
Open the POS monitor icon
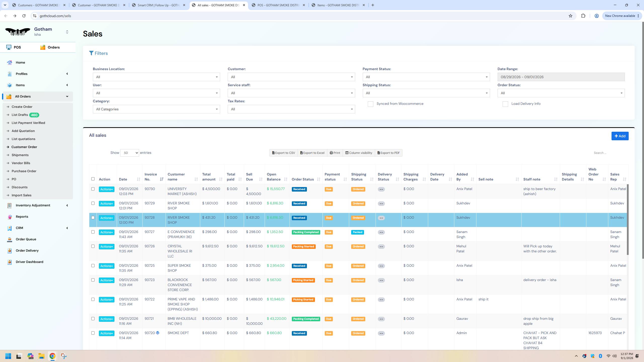tap(9, 47)
